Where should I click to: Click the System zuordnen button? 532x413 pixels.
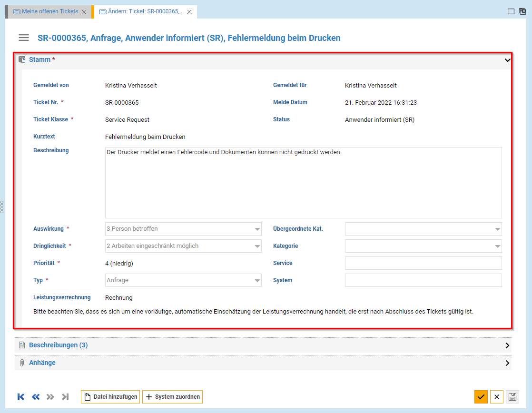(x=173, y=397)
